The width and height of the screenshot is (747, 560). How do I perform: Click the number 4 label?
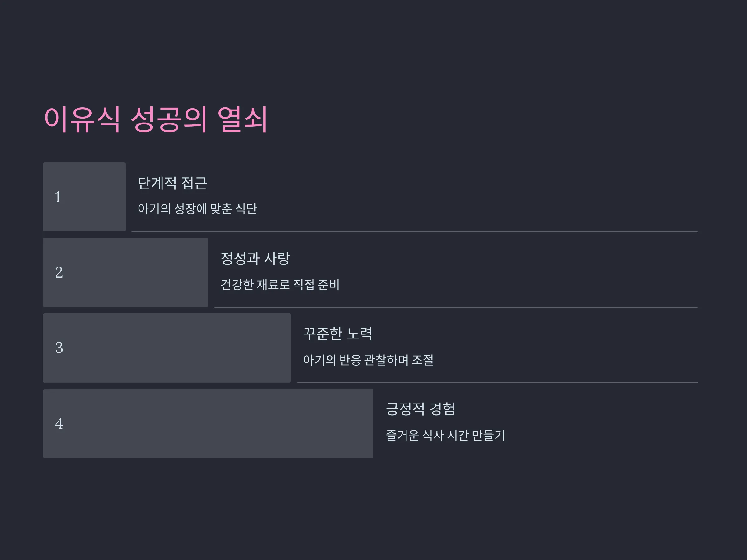[x=59, y=424]
